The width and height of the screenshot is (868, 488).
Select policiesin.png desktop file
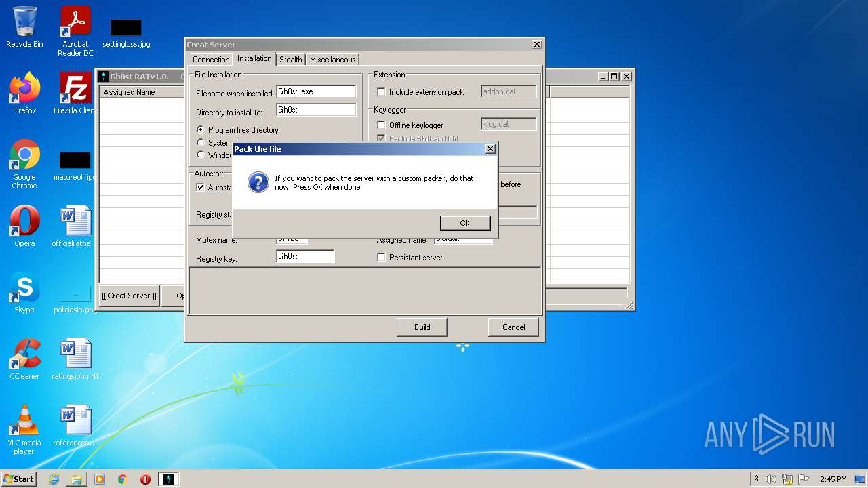pos(75,298)
